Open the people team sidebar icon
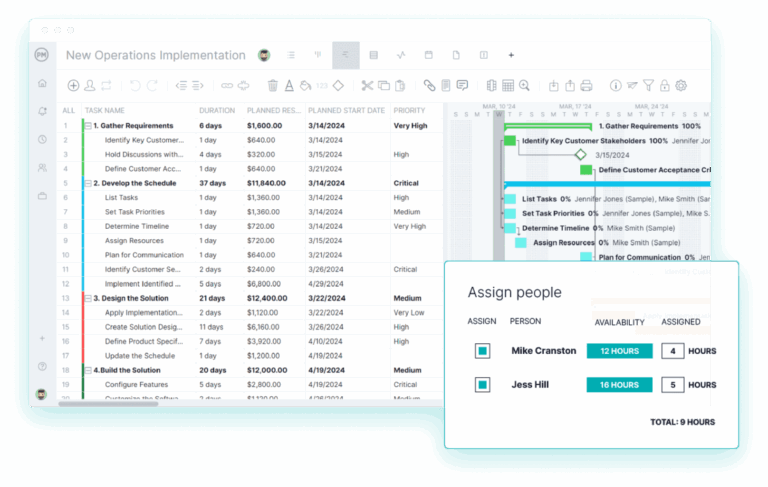The image size is (768, 487). click(x=42, y=168)
